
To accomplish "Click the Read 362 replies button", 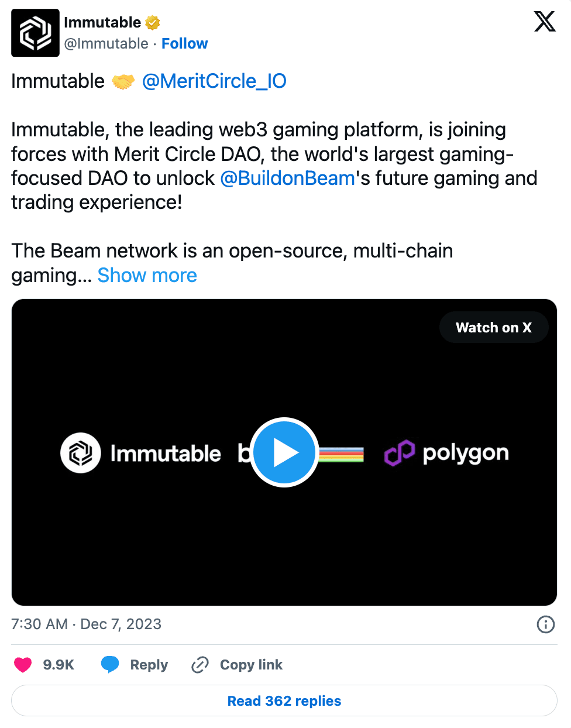I will click(x=284, y=700).
